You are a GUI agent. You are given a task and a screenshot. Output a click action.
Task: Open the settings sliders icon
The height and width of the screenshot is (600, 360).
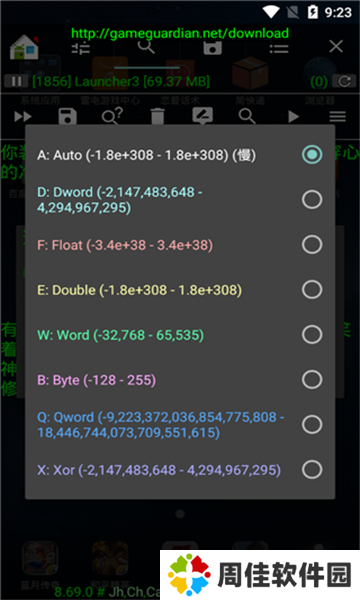coord(81,48)
